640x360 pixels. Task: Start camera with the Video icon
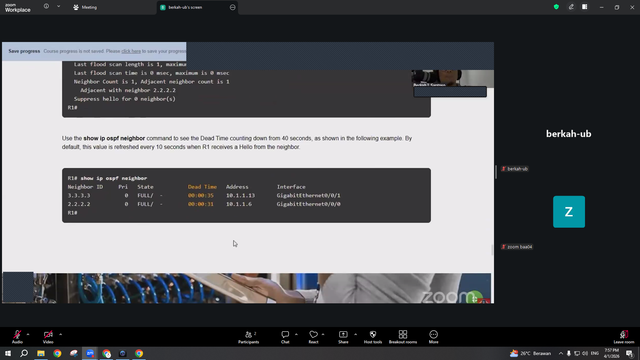coord(48,335)
